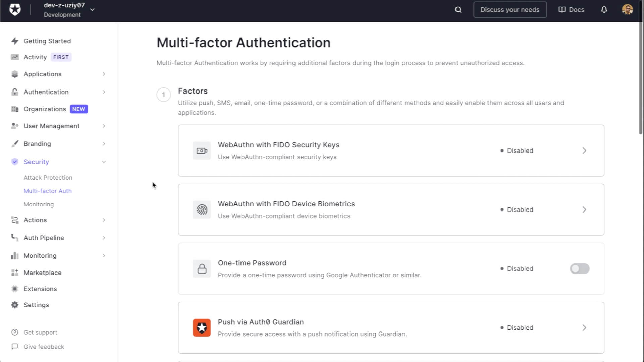Open the Monitoring page under Security

[x=39, y=204]
